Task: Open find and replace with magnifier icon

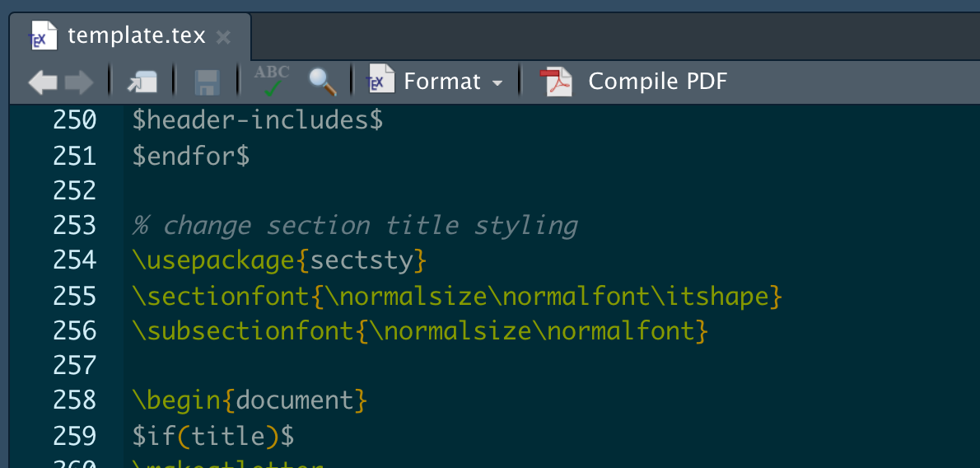Action: [323, 82]
